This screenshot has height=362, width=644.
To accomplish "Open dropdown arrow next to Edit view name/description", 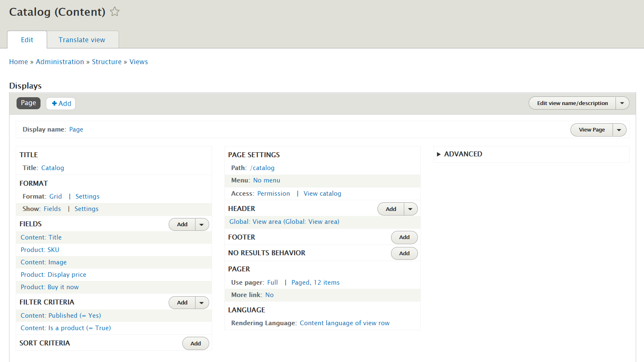I will click(622, 103).
